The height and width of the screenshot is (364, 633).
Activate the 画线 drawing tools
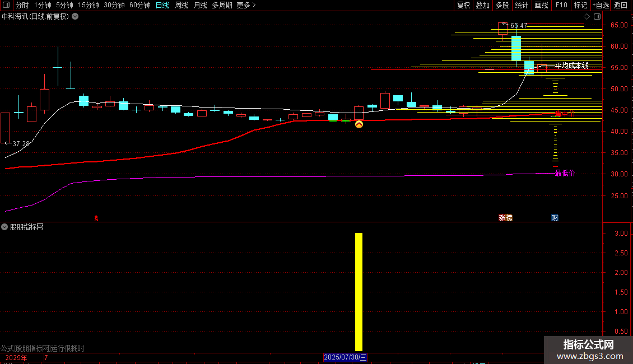click(x=541, y=5)
